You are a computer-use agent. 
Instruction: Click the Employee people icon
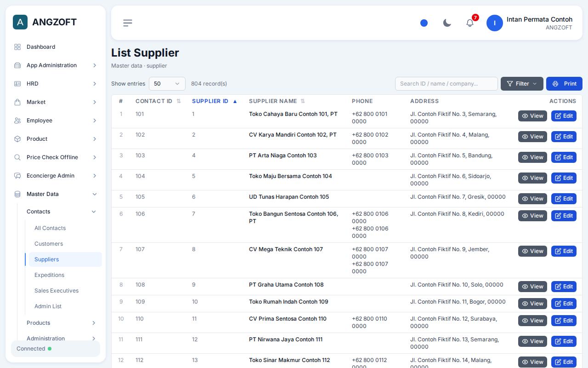coord(17,121)
